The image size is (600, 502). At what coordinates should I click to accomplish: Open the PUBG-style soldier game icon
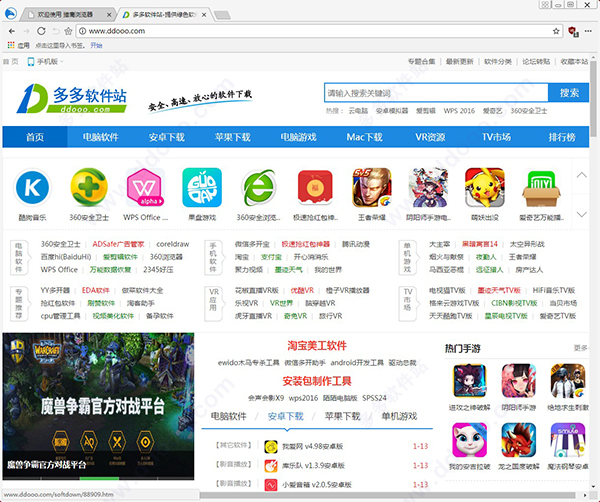pos(568,381)
